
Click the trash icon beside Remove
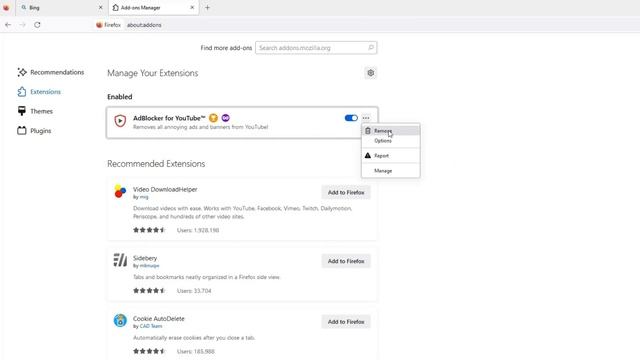pyautogui.click(x=368, y=131)
